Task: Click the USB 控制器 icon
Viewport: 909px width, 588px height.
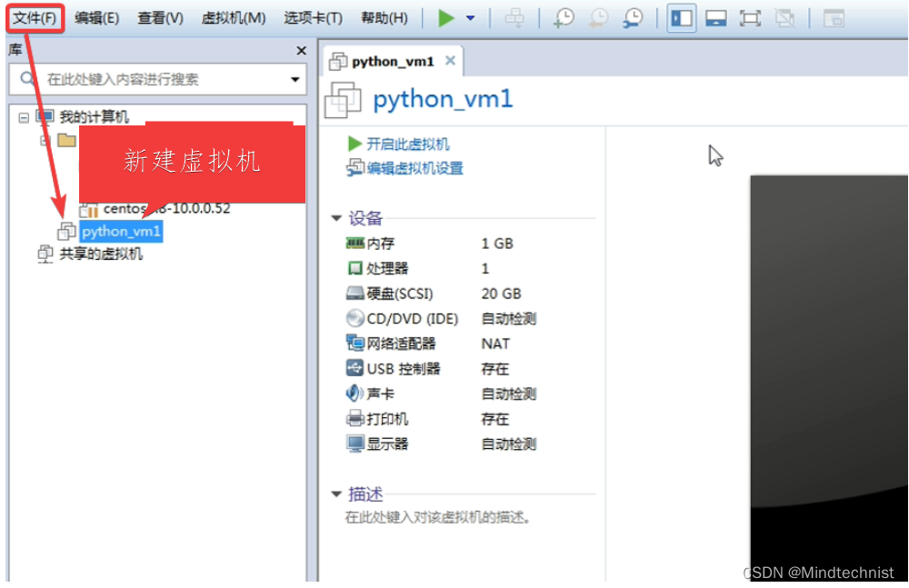Action: click(355, 368)
